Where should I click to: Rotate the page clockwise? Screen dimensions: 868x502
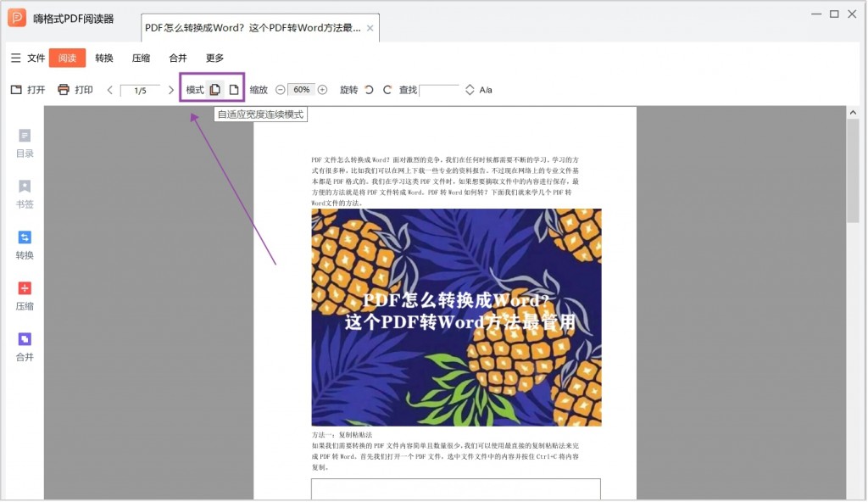pos(387,90)
